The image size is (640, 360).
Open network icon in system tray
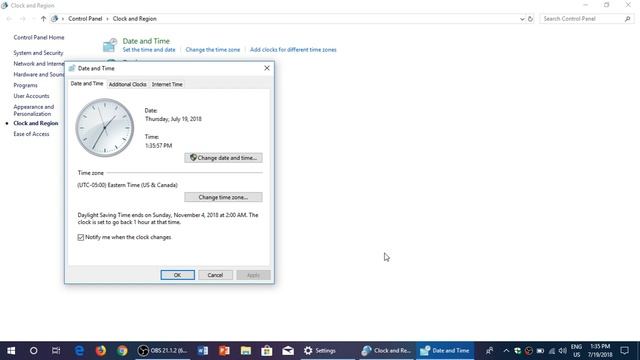[551, 351]
